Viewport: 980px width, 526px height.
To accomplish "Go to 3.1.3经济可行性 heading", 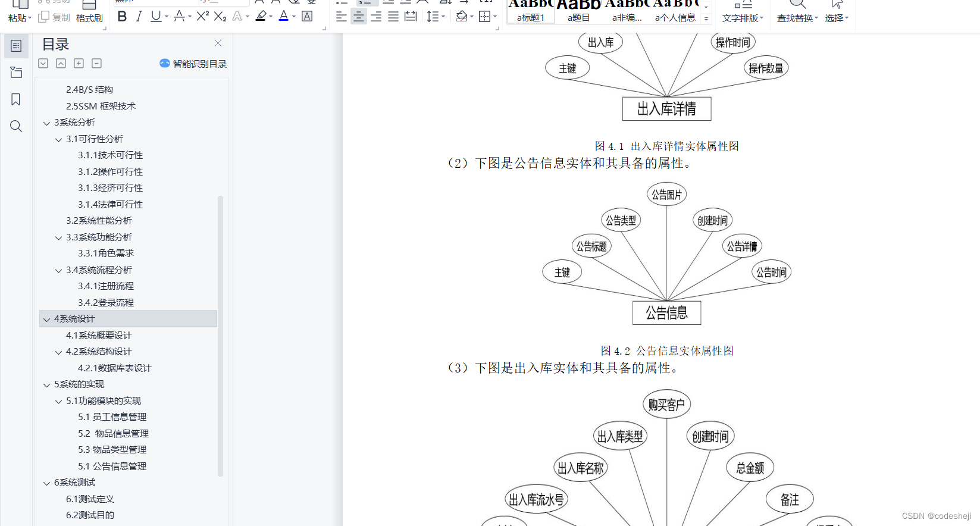I will pos(111,187).
